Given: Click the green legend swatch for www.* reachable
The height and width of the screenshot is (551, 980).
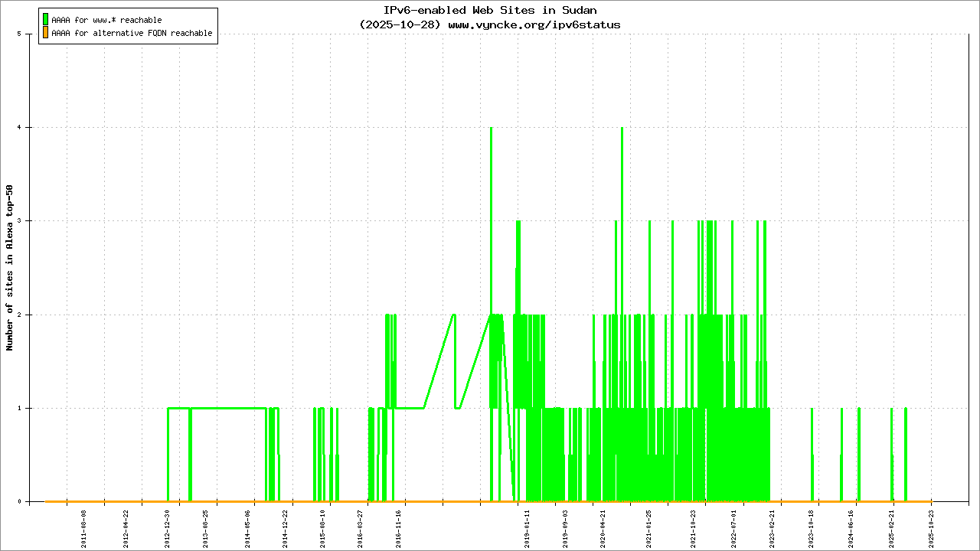Looking at the screenshot, I should 45,20.
